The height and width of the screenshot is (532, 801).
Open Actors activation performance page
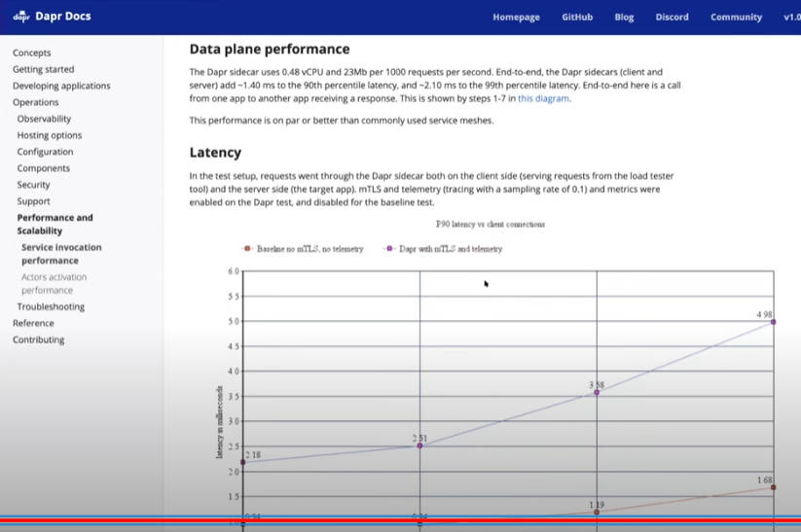(x=54, y=283)
